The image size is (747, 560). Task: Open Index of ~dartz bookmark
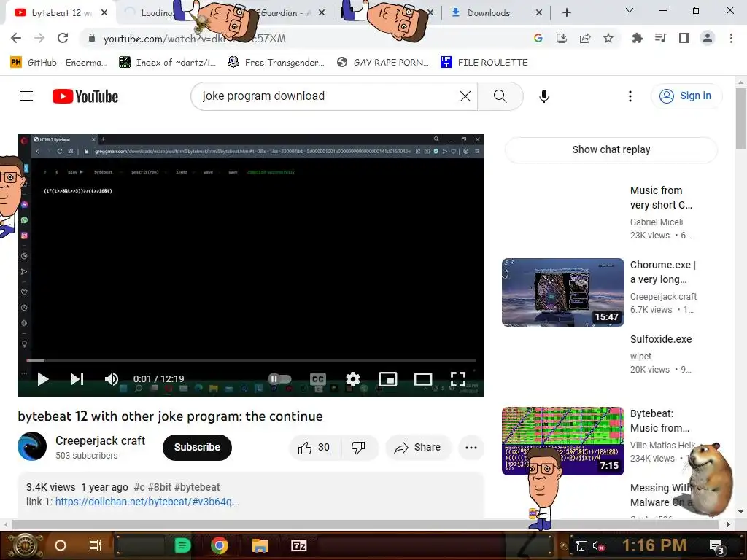167,63
